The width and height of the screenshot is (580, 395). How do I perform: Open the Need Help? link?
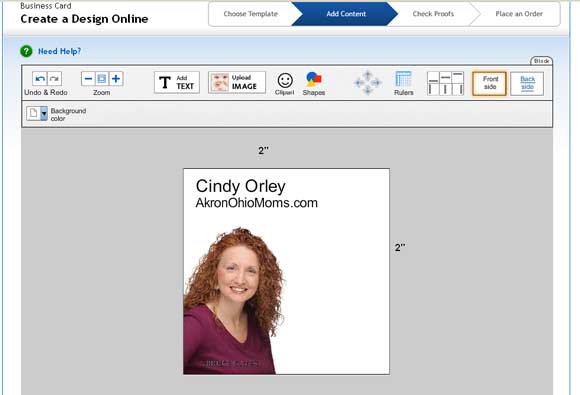click(59, 51)
